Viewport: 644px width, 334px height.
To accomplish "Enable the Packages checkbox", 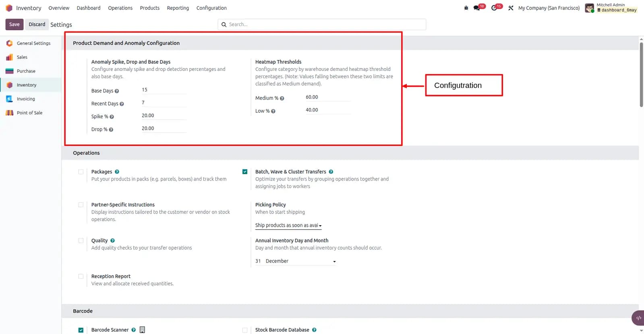I will coord(81,172).
